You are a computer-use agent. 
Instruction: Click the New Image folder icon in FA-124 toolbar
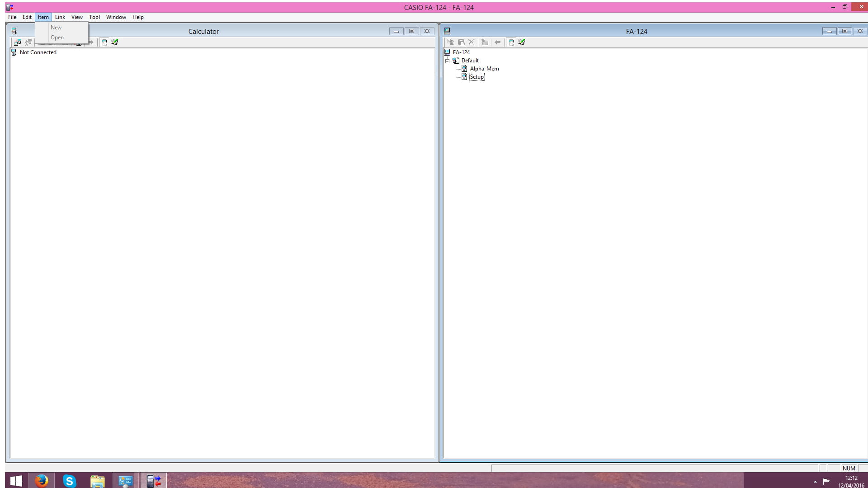(485, 42)
